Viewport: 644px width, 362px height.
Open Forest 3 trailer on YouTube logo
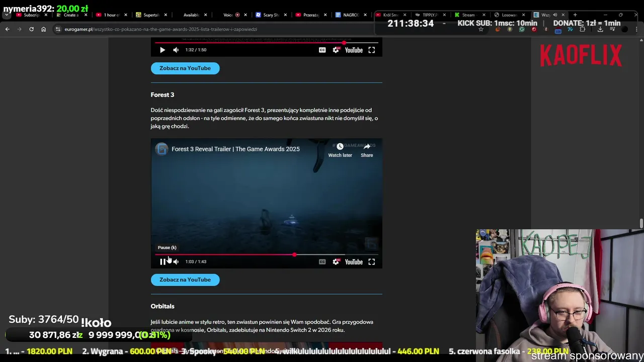354,261
